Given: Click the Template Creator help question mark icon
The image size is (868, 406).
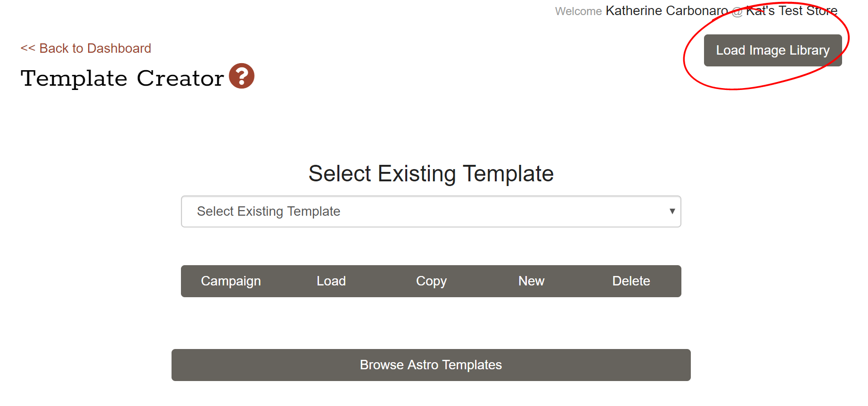Looking at the screenshot, I should coord(242,76).
